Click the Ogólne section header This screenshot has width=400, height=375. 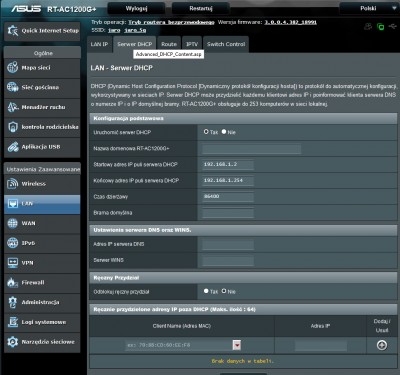pos(42,53)
